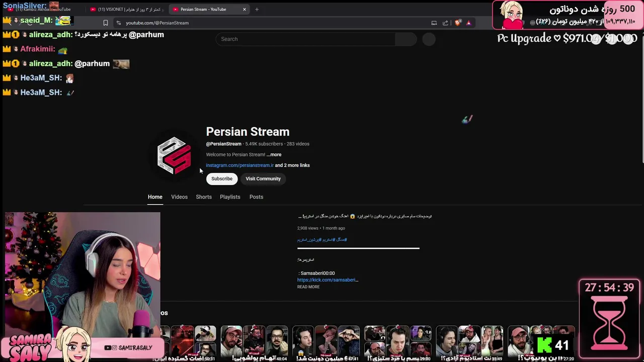This screenshot has height=362, width=644.
Task: Click the 'Samsaberi00:00' timestamp line
Action: click(x=317, y=274)
